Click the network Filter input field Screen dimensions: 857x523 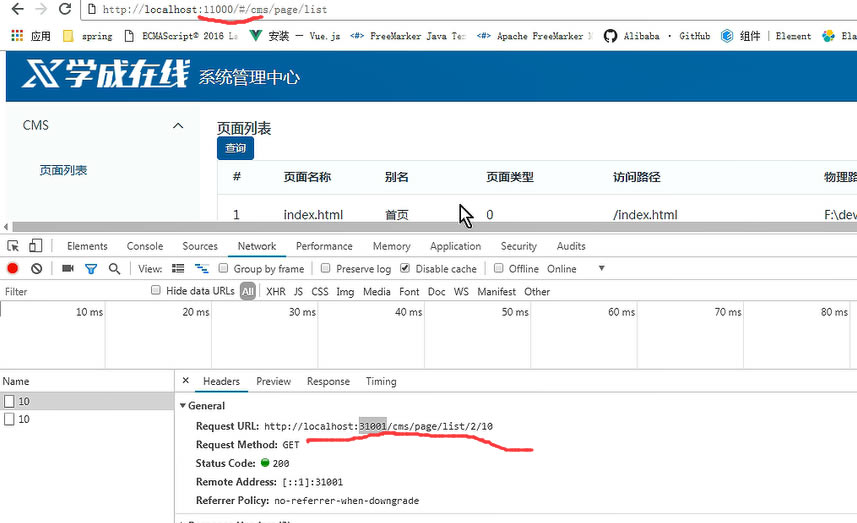[x=74, y=292]
